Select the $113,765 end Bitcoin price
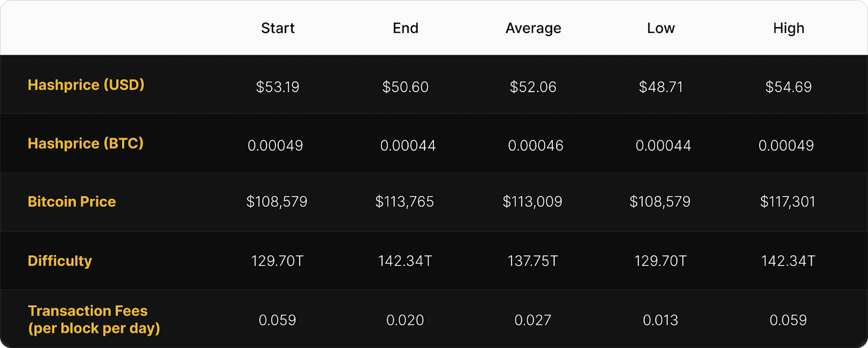The image size is (868, 348). pos(405,202)
